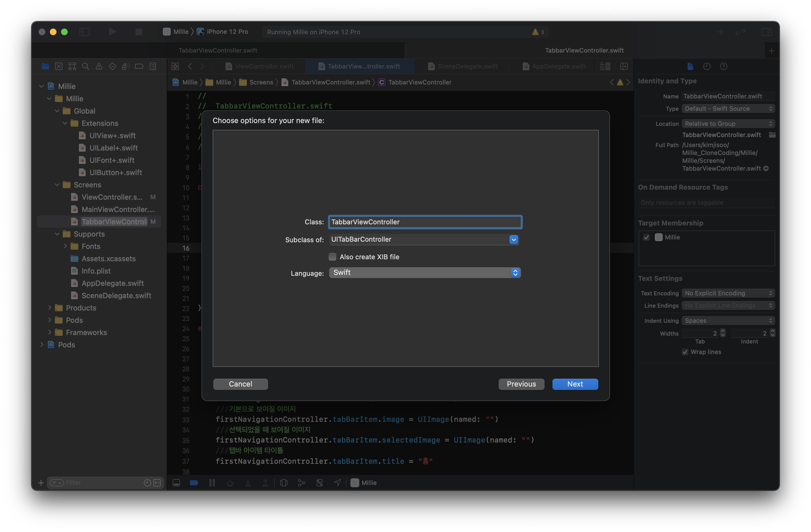Open the Find navigator magnifier icon

click(86, 66)
